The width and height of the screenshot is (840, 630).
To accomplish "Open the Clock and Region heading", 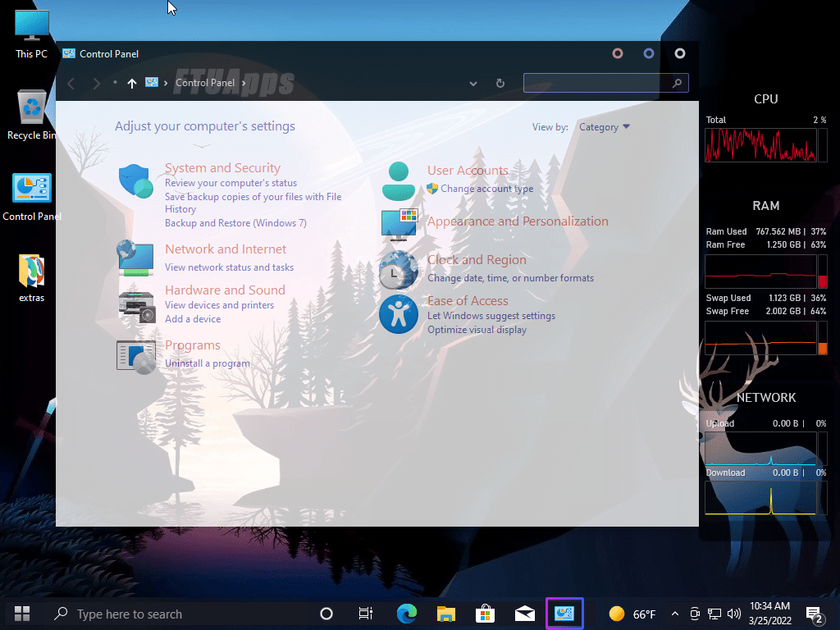I will click(477, 260).
